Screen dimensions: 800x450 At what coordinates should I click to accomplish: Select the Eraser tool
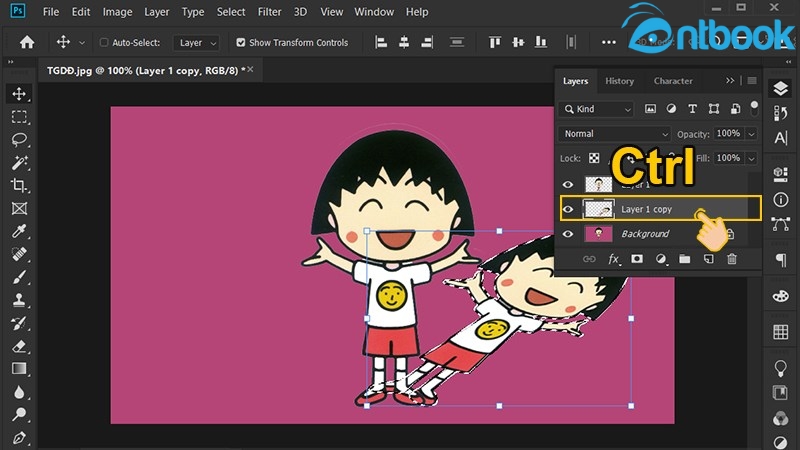coord(19,346)
